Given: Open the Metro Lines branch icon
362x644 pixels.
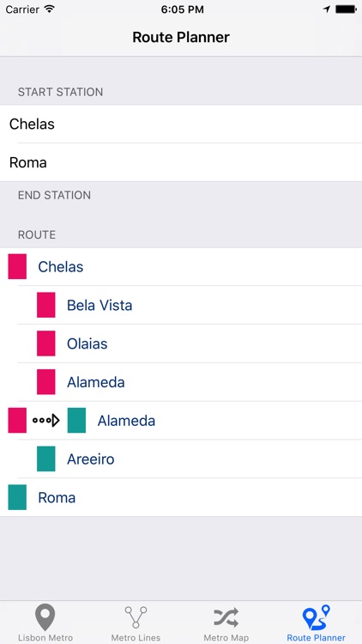Looking at the screenshot, I should click(136, 617).
